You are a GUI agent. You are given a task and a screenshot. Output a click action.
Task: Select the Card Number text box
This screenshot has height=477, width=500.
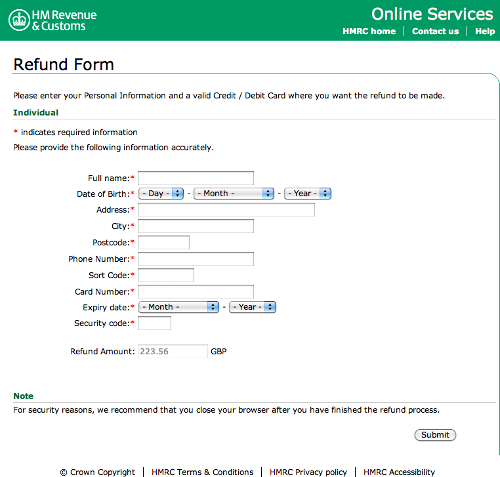click(x=196, y=292)
